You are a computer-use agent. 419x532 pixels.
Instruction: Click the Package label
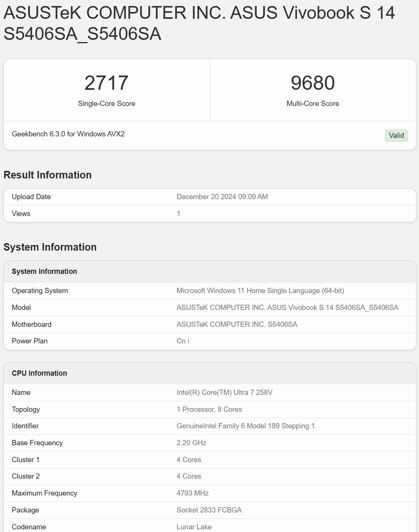click(x=25, y=510)
